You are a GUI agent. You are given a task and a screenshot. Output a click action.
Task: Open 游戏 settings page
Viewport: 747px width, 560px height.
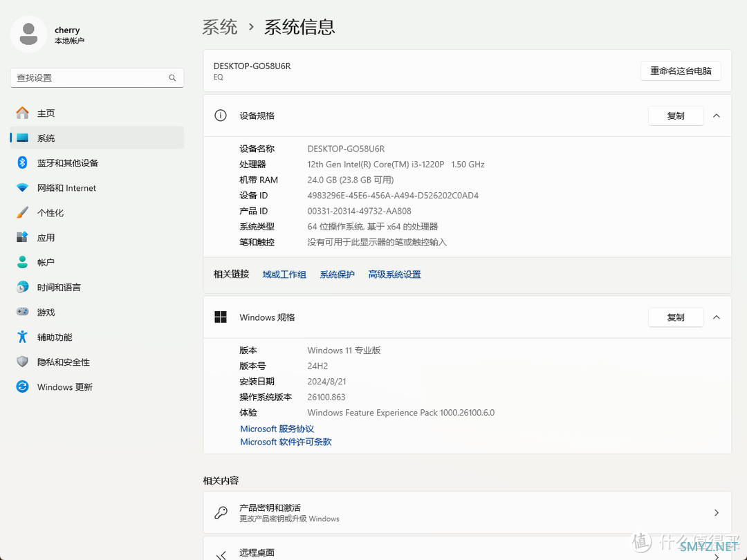(97, 312)
